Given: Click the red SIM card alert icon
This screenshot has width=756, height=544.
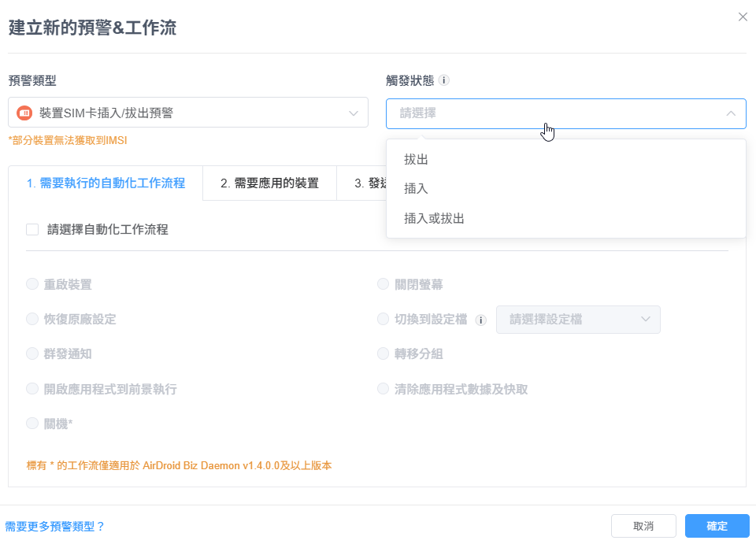Looking at the screenshot, I should coord(24,113).
